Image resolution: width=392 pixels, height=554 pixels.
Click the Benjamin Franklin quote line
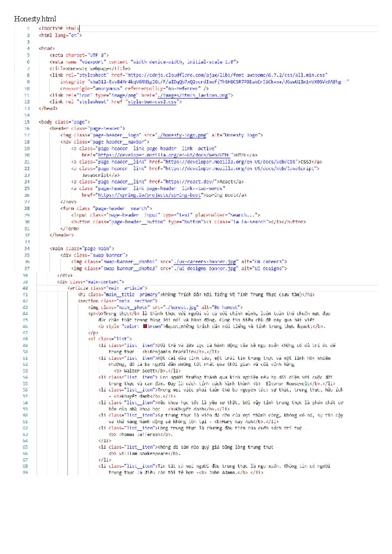point(164,352)
